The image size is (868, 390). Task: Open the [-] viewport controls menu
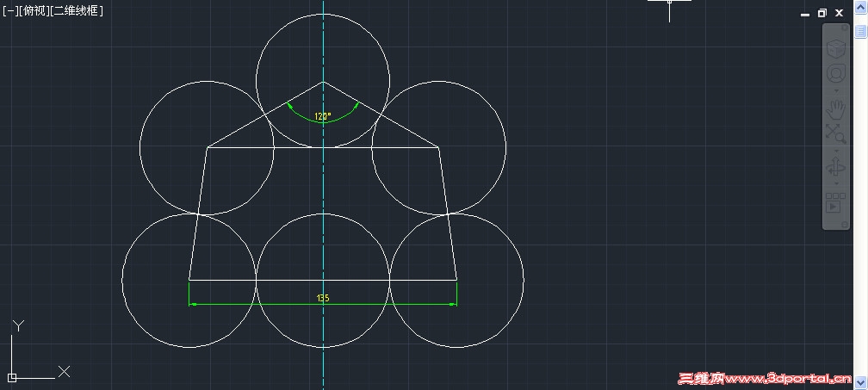tap(9, 10)
